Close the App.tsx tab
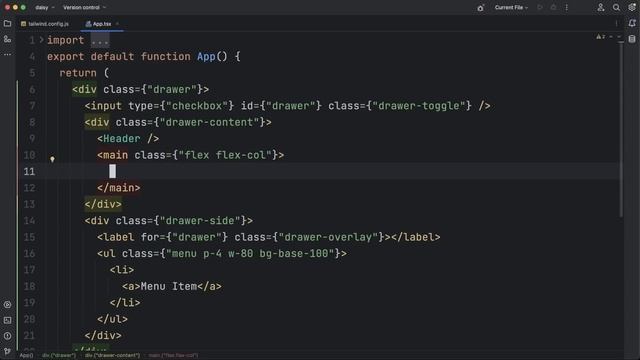Screen dimensions: 640x360 pyautogui.click(x=118, y=24)
